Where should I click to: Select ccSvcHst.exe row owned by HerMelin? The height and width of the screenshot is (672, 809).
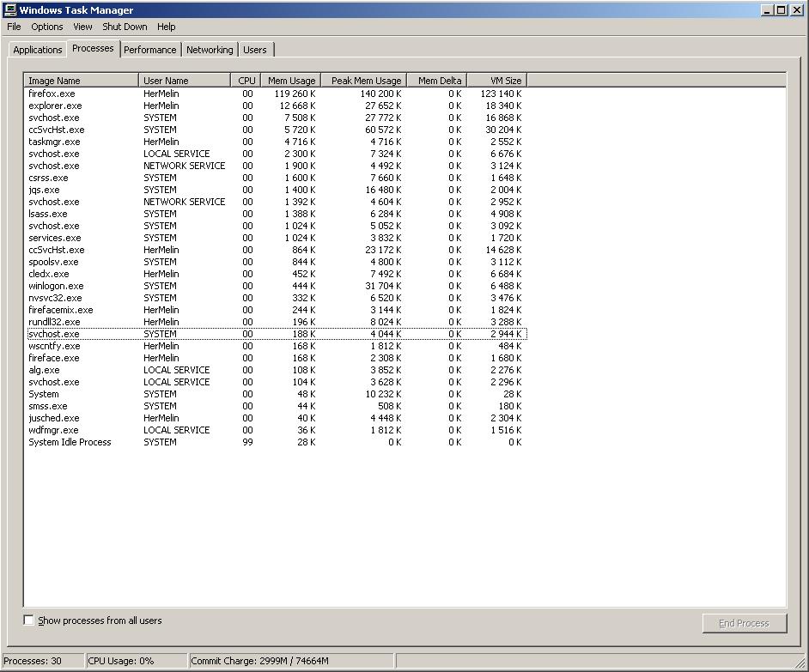(x=277, y=250)
